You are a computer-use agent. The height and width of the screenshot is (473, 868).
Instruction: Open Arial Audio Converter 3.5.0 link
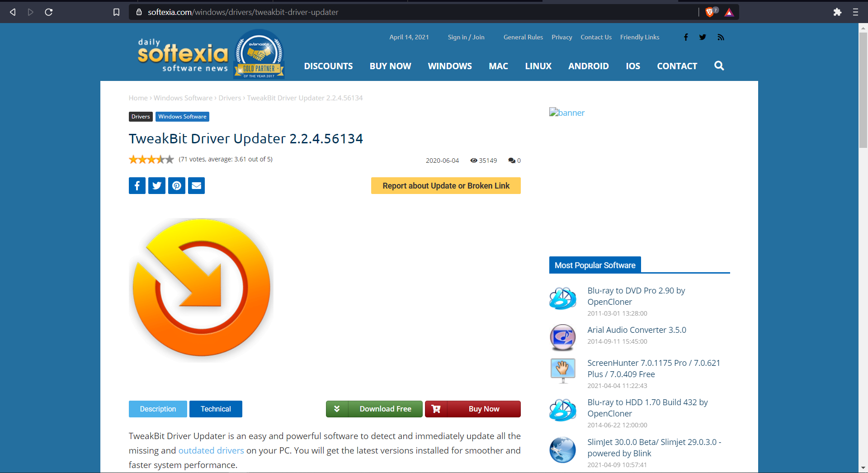[x=637, y=330]
